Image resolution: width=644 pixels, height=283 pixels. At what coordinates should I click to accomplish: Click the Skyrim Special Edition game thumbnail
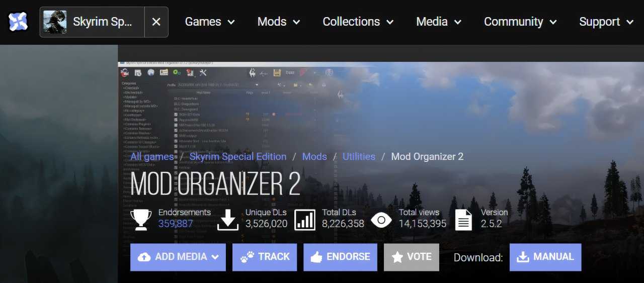click(55, 22)
